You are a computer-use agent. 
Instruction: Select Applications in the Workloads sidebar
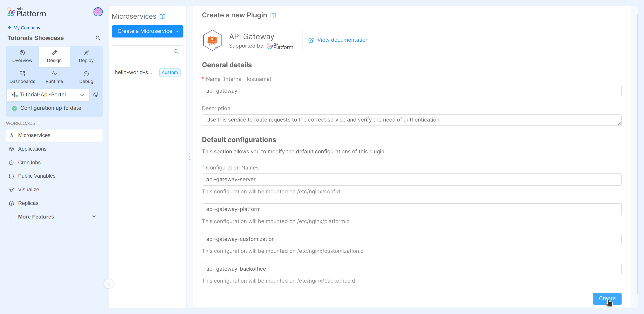pyautogui.click(x=32, y=149)
